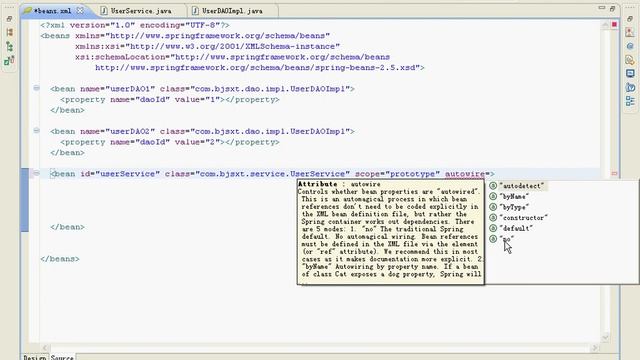Click the icon beside "byName" suggestion
640x360 pixels.
493,196
